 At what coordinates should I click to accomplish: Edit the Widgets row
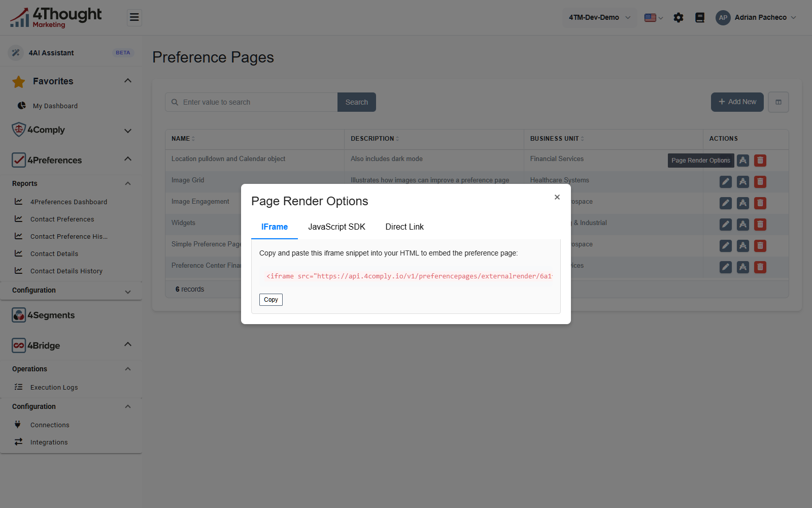coord(726,225)
